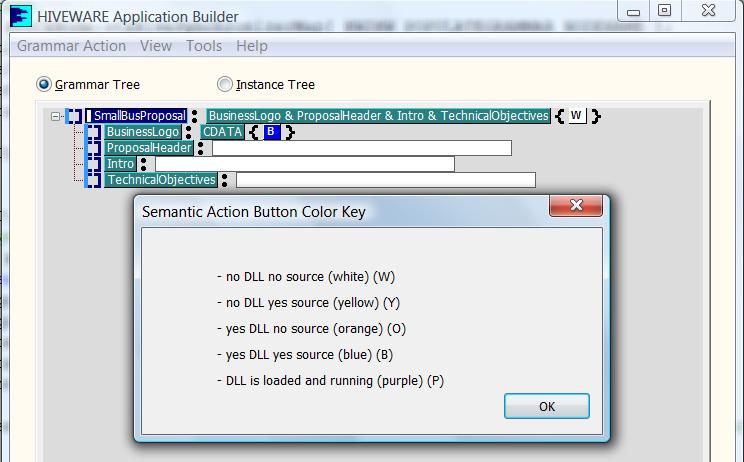
Task: Open the Grammar Action menu
Action: [x=72, y=46]
